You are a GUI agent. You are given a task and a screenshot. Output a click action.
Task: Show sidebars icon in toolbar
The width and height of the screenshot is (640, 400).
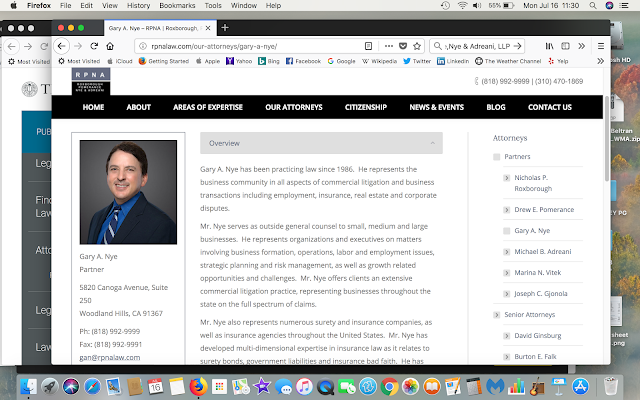click(x=565, y=46)
